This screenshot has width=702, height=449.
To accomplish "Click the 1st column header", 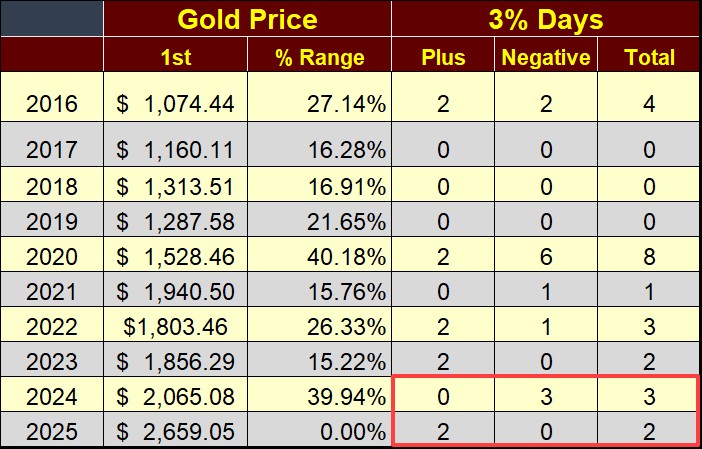I will 175,57.
